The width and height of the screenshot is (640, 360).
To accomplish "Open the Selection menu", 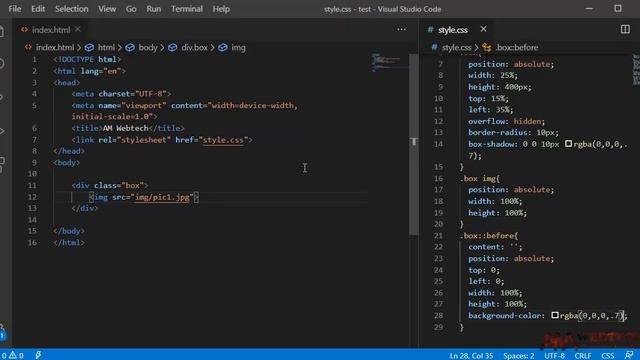I will coord(71,9).
